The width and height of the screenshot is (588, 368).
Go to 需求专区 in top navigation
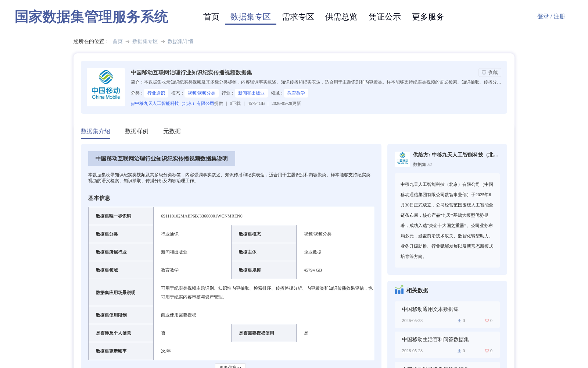pos(298,17)
